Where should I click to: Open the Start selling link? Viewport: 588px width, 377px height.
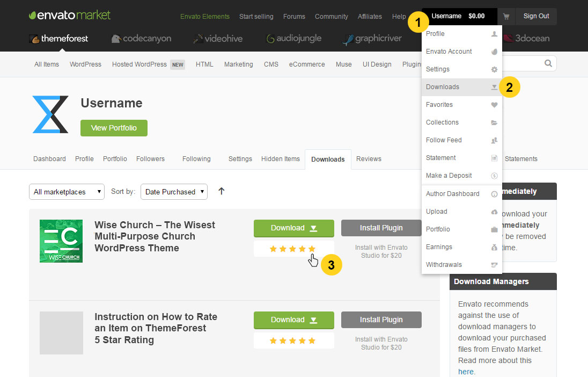[x=256, y=17]
